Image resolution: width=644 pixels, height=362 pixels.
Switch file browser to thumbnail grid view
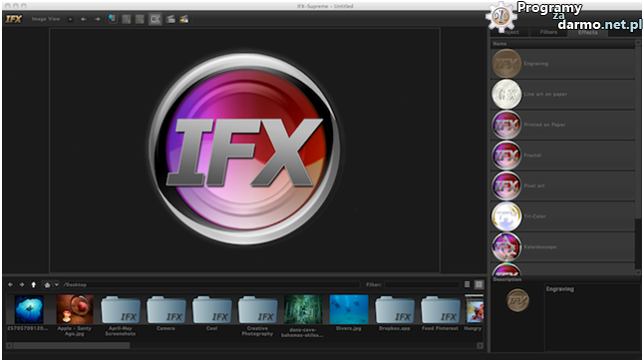[x=479, y=285]
